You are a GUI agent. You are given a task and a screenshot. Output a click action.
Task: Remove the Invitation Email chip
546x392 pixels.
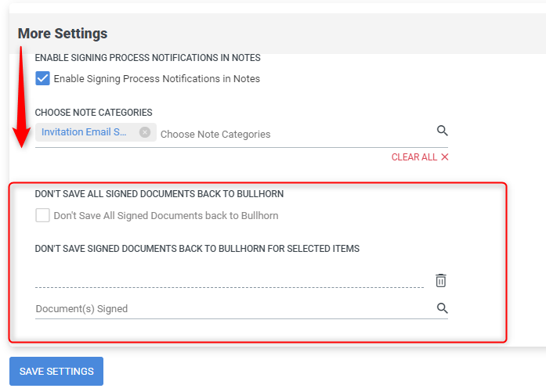(144, 132)
